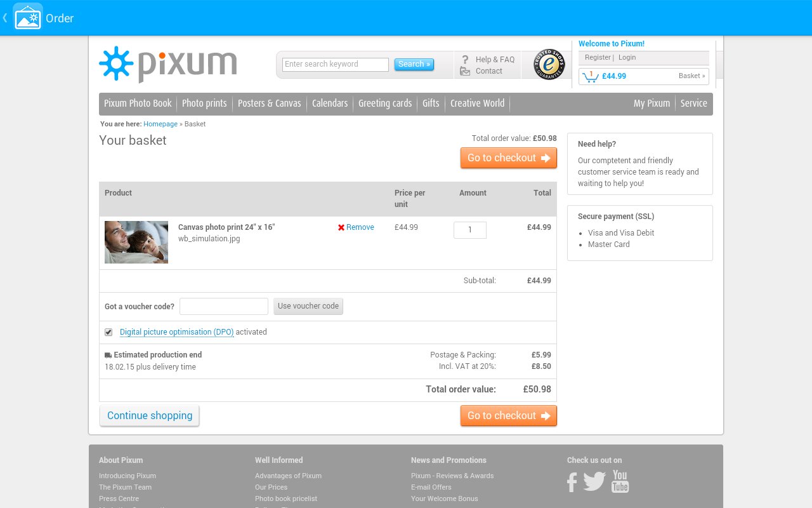Click the canvas photo print thumbnail
Viewport: 812px width, 508px height.
pos(136,242)
